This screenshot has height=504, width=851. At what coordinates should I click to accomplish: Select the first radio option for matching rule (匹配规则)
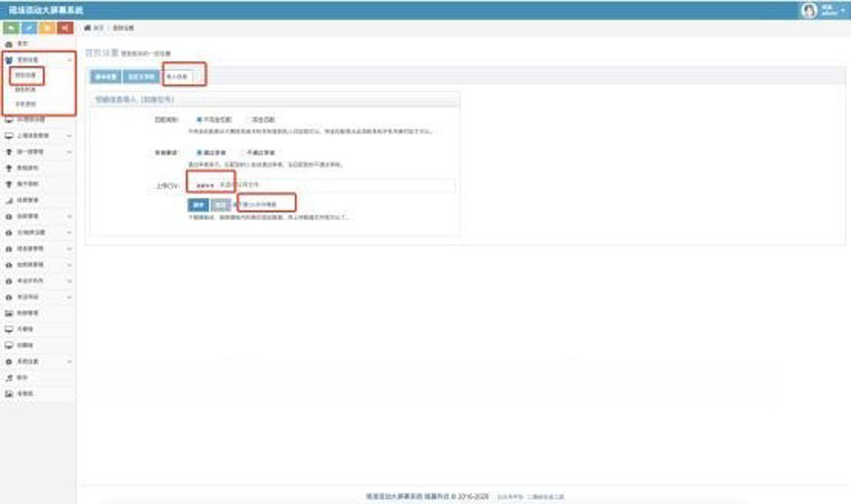pos(199,120)
